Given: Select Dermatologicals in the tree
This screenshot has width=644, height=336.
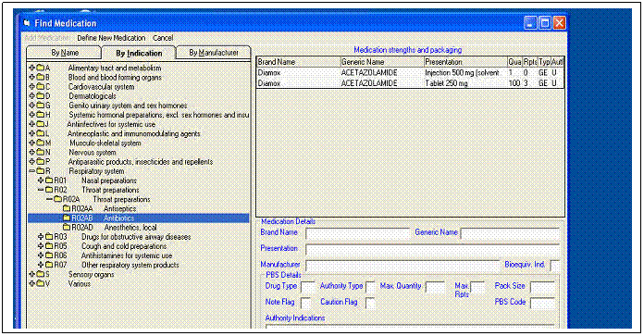Looking at the screenshot, I should tap(93, 96).
